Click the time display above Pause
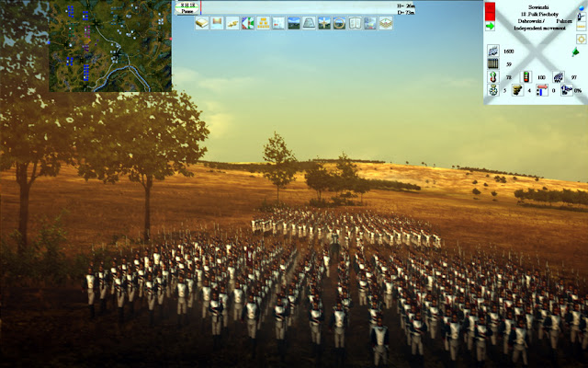This screenshot has width=588, height=368. tap(187, 6)
